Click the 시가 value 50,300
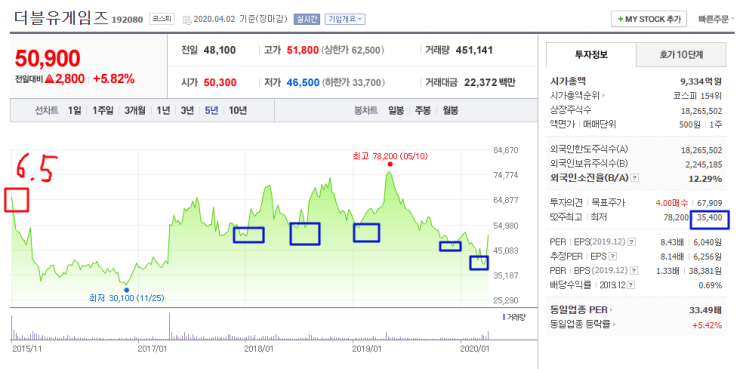 click(x=220, y=83)
